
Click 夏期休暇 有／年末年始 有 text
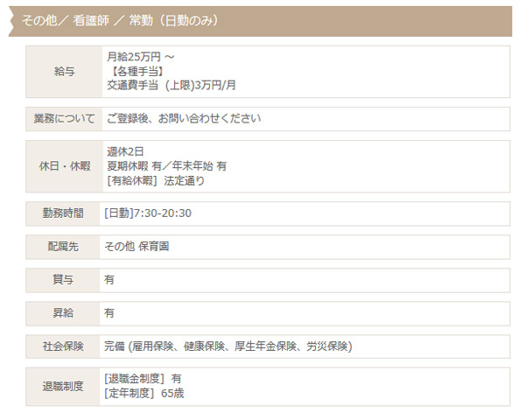pyautogui.click(x=167, y=166)
